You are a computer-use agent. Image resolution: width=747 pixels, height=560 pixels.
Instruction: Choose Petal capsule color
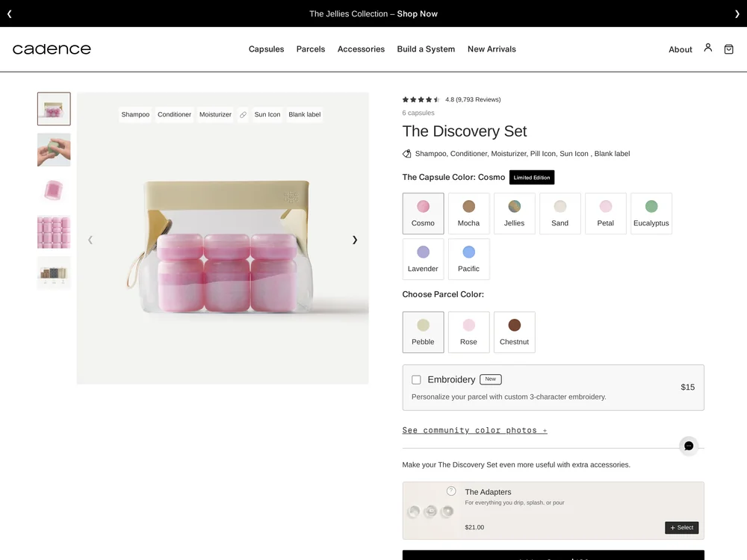pos(606,214)
